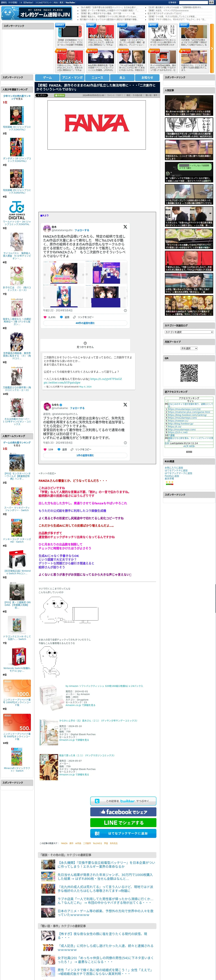
Task: Click the FANZA related tag
Action: click(x=64, y=843)
